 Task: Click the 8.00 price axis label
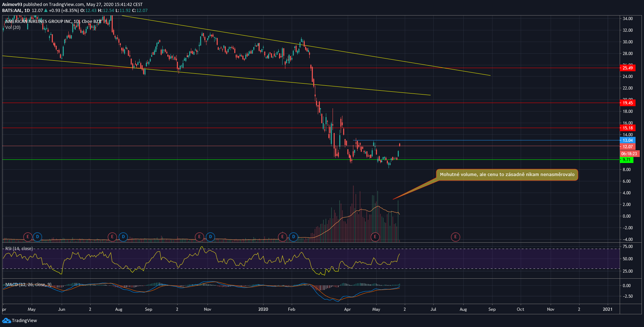[627, 170]
